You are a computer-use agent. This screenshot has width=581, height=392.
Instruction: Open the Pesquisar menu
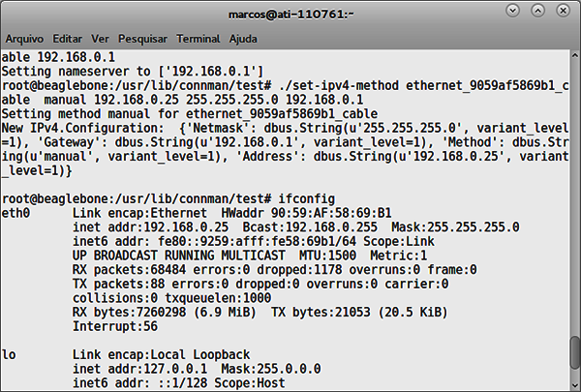pos(142,39)
